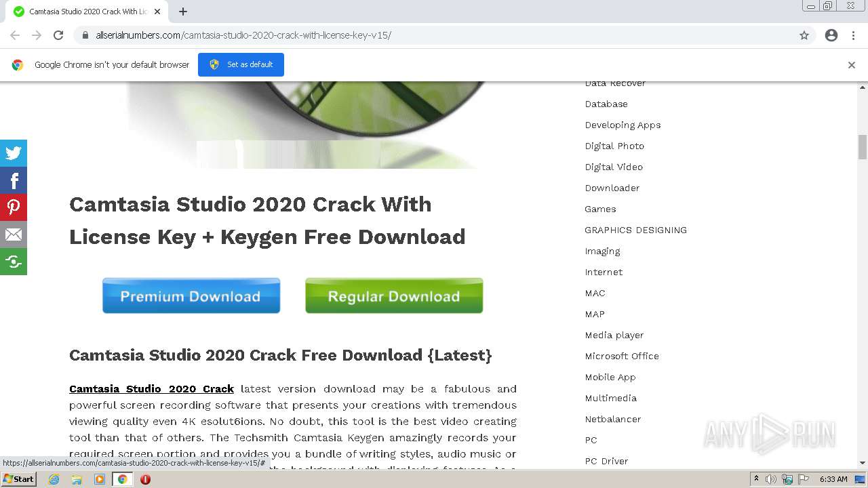Select the Camtasia Studio 2020 tab
This screenshot has height=488, width=868.
tap(87, 12)
